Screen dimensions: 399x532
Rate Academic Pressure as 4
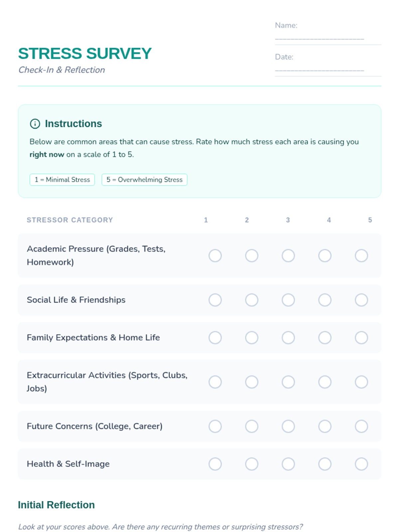tap(325, 256)
